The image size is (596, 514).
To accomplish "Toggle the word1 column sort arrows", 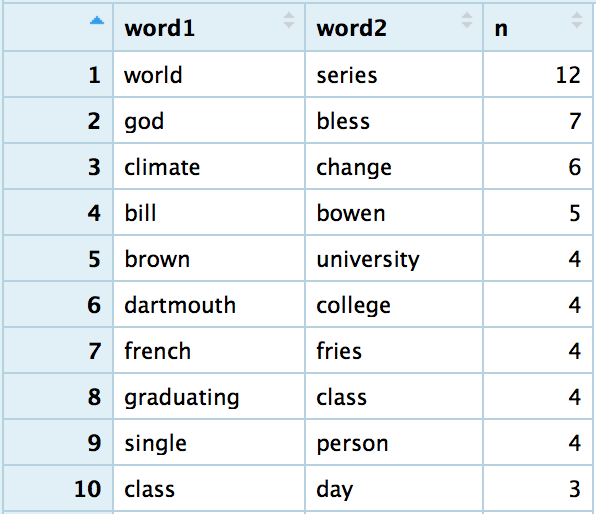I will coord(289,20).
